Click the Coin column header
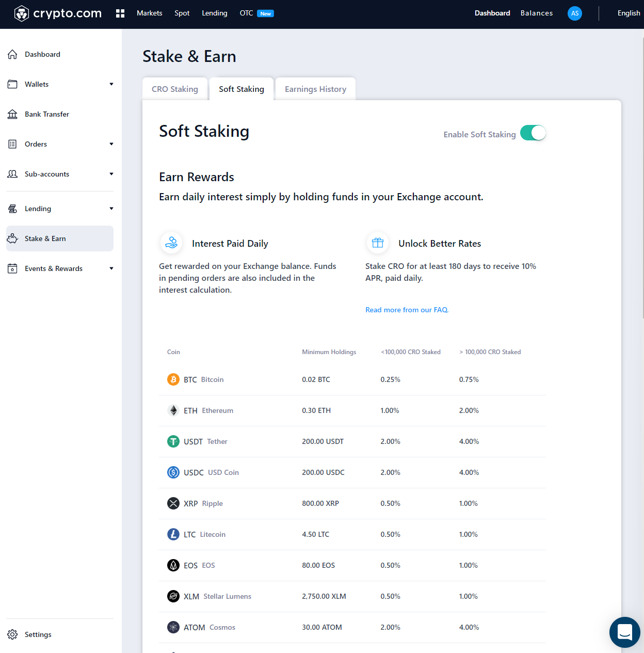 point(173,352)
